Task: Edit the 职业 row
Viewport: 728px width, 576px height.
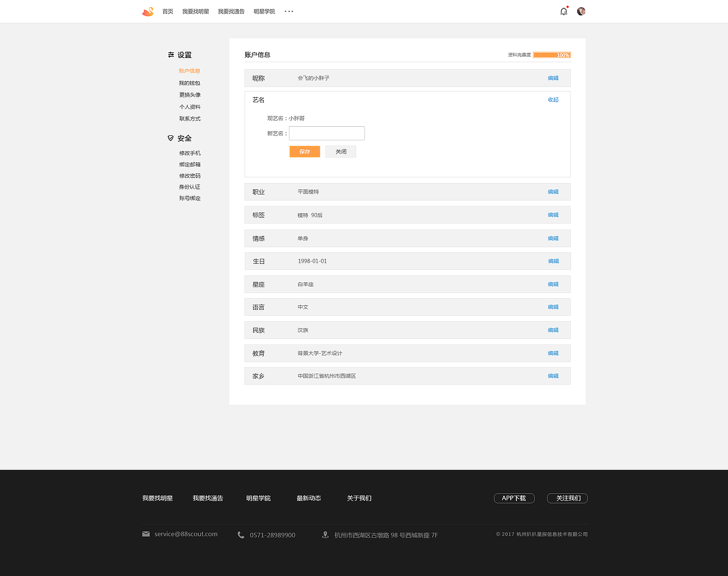Action: pyautogui.click(x=553, y=192)
